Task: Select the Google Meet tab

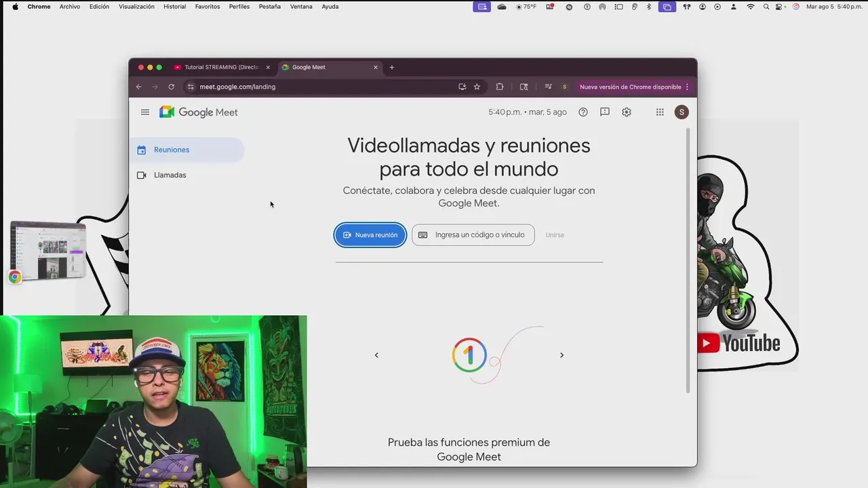Action: [330, 67]
